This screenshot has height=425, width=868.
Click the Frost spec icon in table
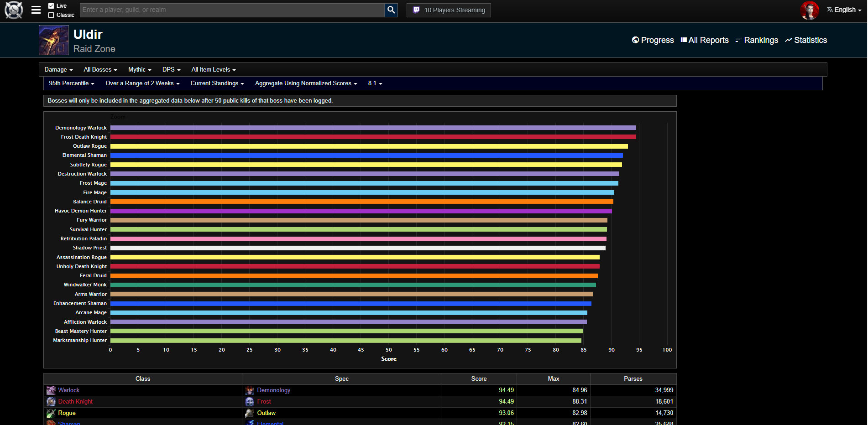click(x=250, y=402)
